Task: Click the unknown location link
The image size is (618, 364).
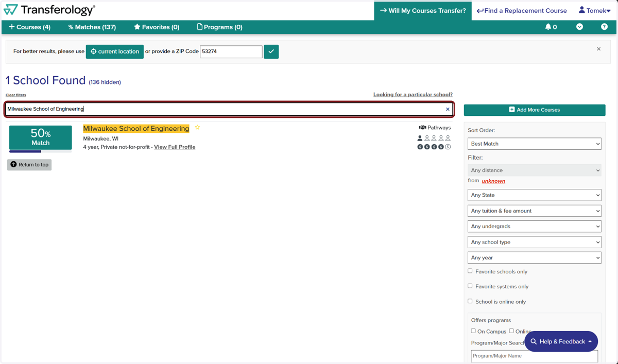Action: click(x=493, y=181)
